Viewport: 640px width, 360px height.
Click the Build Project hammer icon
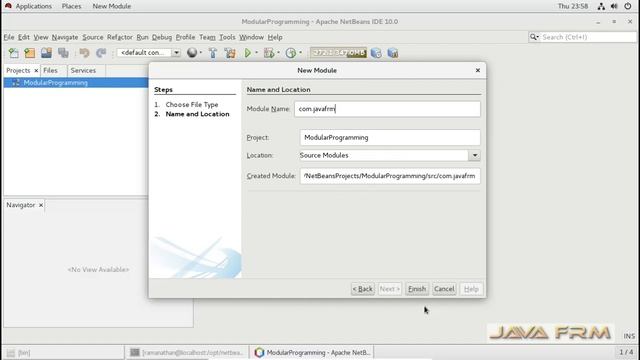[213, 53]
